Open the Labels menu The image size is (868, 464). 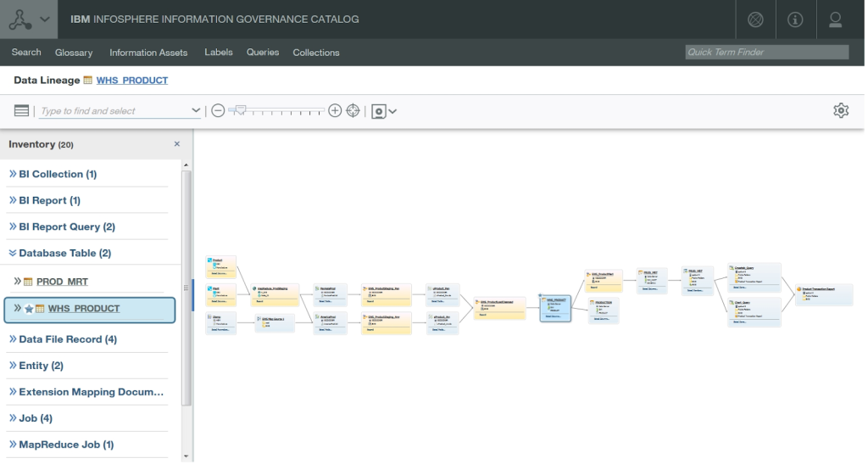[219, 52]
